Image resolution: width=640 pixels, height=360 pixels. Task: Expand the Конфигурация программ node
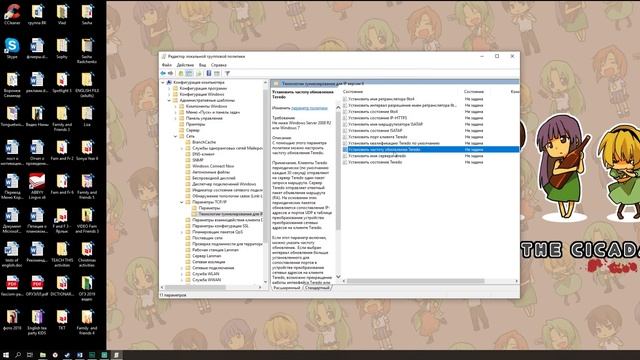tap(169, 88)
